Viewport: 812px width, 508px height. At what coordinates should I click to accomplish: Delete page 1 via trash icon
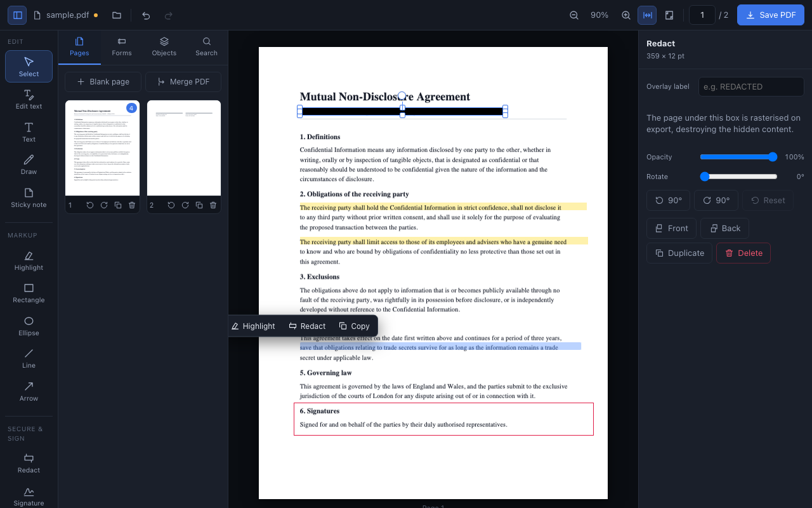point(132,205)
